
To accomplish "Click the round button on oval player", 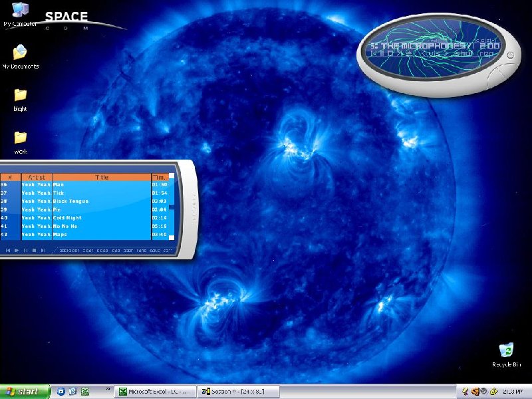I will [x=510, y=55].
